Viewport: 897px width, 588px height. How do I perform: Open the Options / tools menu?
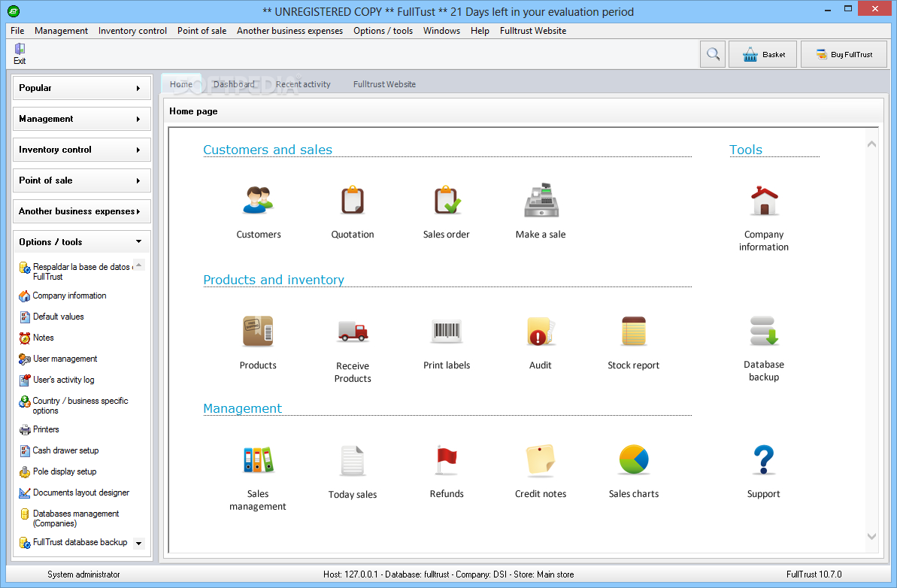383,31
